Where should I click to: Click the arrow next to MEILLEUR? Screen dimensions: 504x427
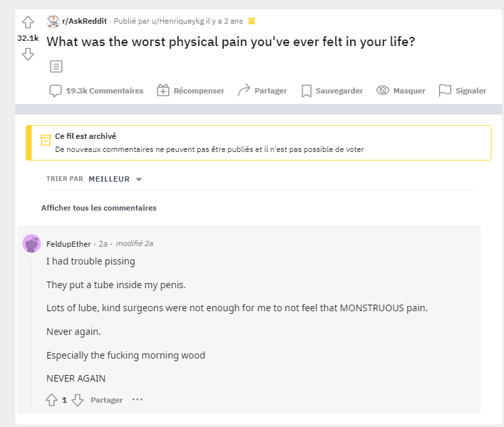tap(139, 179)
